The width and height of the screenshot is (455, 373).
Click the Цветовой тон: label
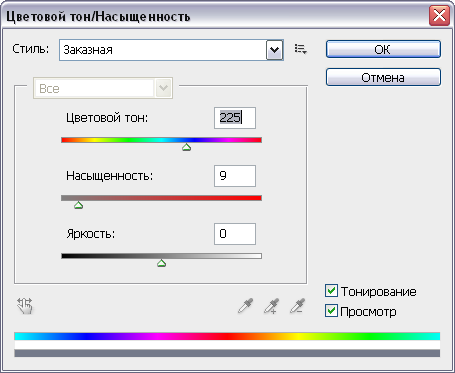click(x=107, y=118)
